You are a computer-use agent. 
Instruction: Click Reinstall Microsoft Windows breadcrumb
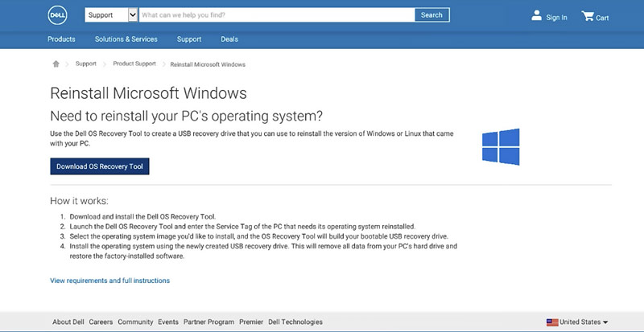click(208, 64)
